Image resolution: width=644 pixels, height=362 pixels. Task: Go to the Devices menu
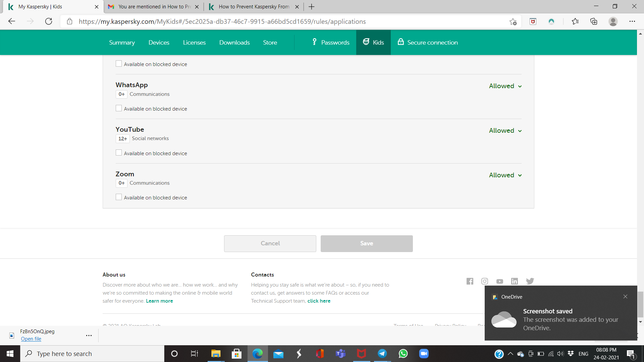[159, 43]
